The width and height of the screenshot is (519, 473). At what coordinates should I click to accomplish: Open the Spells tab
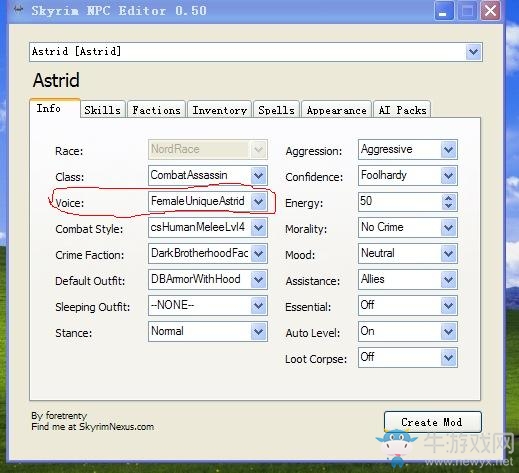click(276, 110)
